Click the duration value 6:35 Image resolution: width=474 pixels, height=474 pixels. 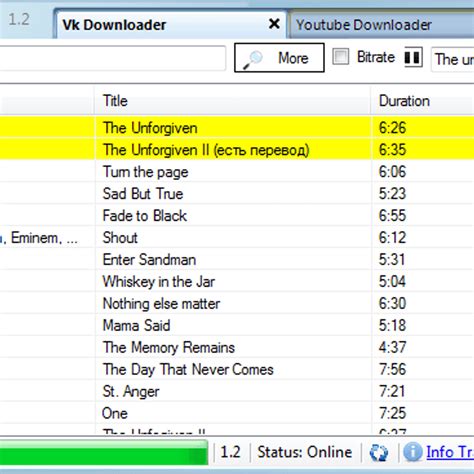click(392, 150)
